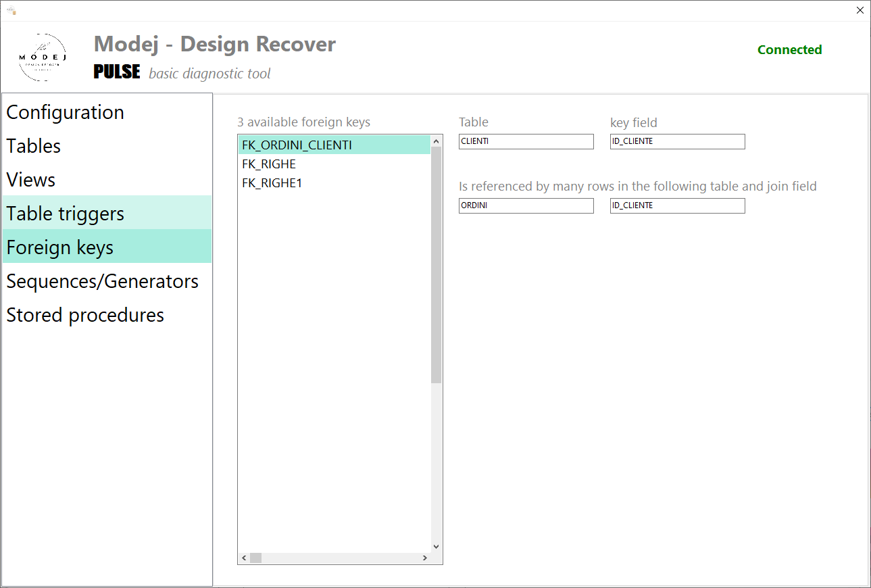Screen dimensions: 871x588
Task: Close the Modej window
Action: coord(860,10)
